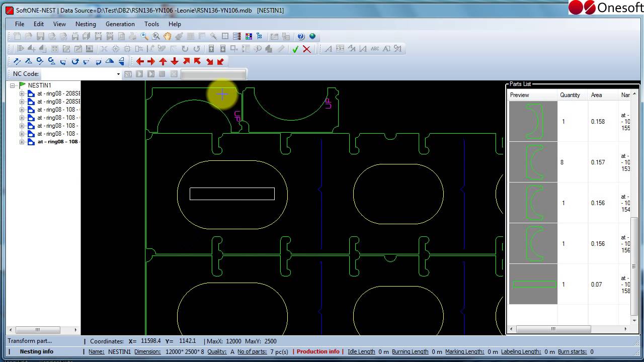This screenshot has width=644, height=362.
Task: Click the red up-right diagonal arrow
Action: point(186,61)
